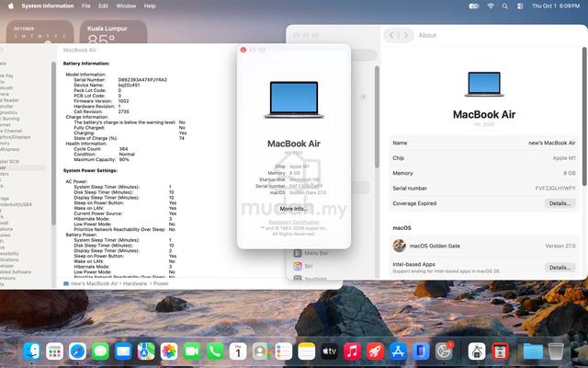Go back in System Settings About pane
588x368 pixels.
point(391,35)
